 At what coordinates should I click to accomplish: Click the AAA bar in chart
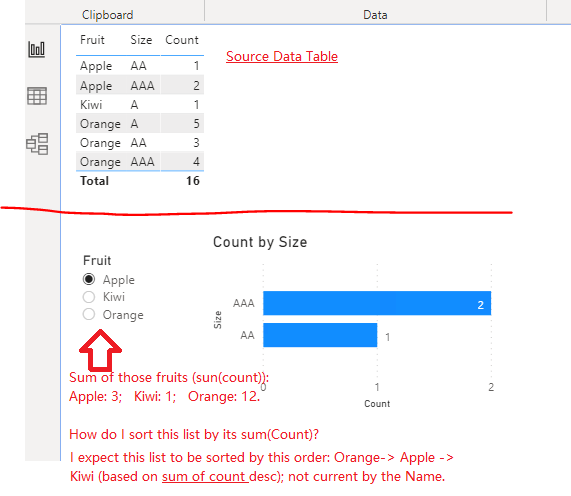(377, 303)
